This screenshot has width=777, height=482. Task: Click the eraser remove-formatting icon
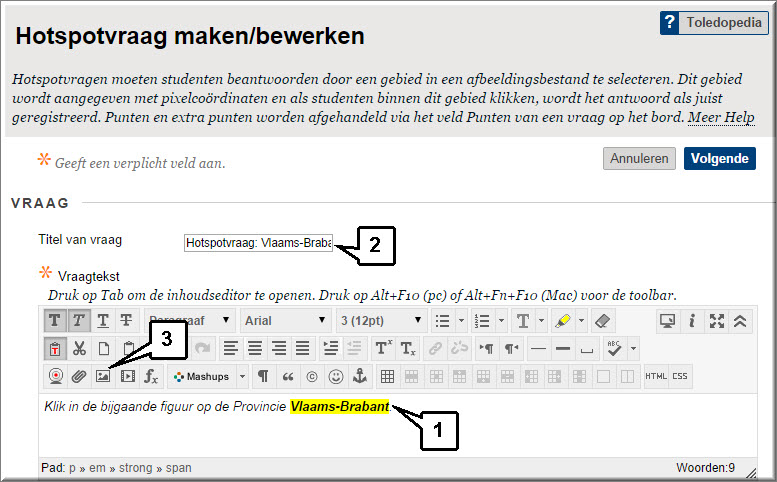[602, 321]
